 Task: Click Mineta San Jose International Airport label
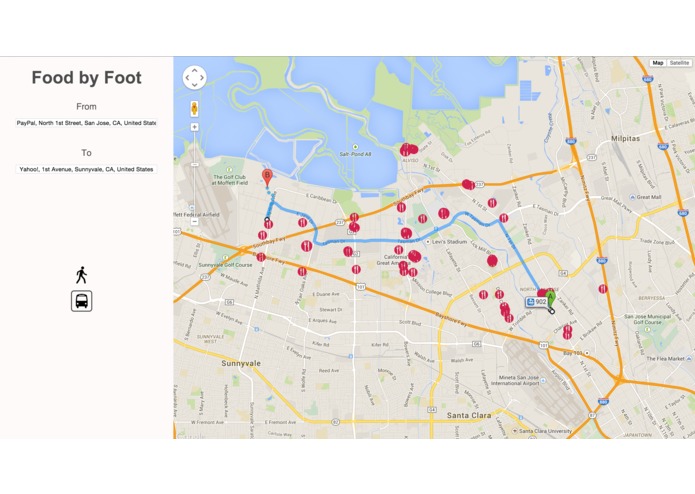515,380
